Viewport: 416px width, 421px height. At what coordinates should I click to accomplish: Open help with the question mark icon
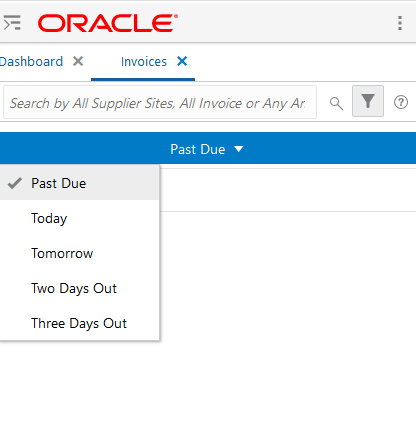pyautogui.click(x=401, y=102)
